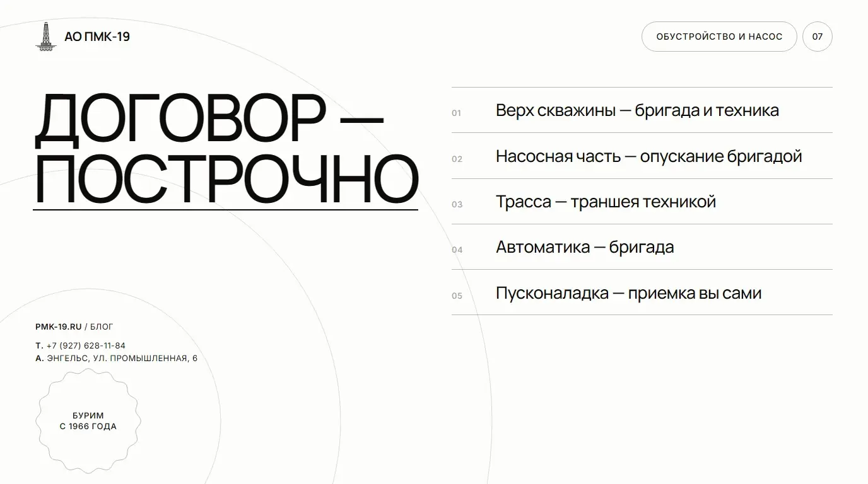Viewport: 868px width, 484px height.
Task: Click the 04 list number
Action: pyautogui.click(x=457, y=250)
